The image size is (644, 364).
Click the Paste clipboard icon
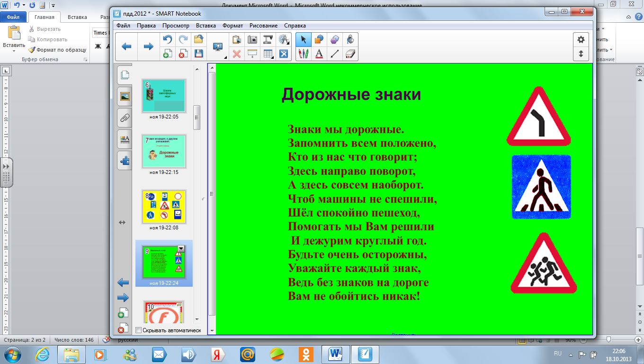[237, 39]
